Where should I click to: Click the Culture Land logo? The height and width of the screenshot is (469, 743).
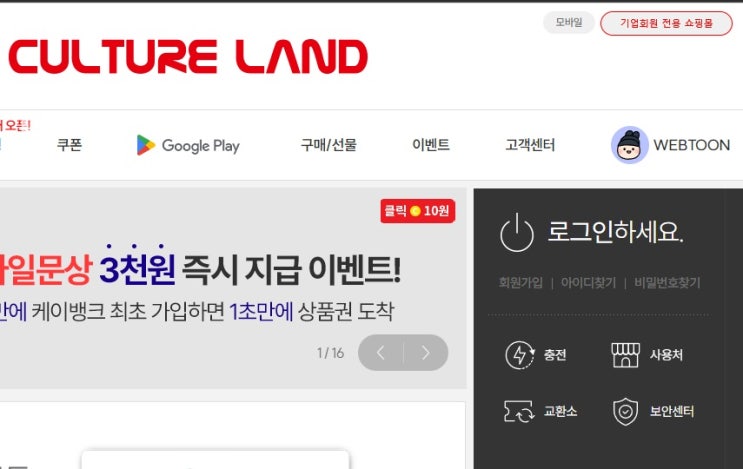[188, 57]
